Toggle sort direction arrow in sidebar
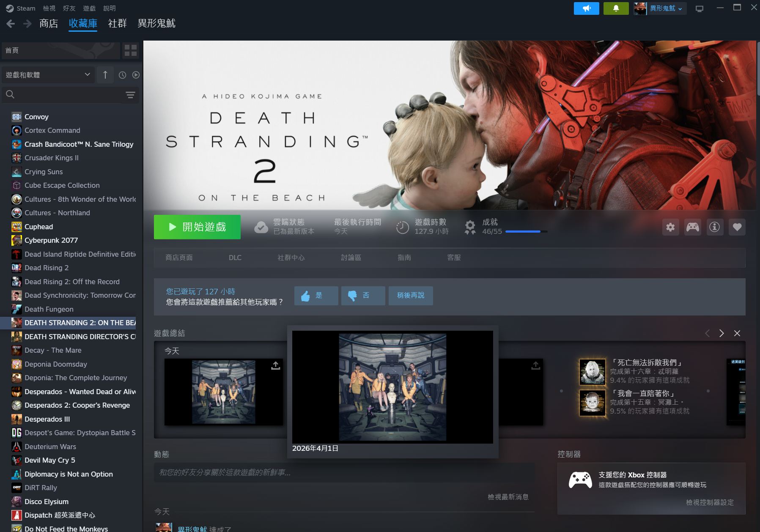The height and width of the screenshot is (532, 760). [x=105, y=75]
